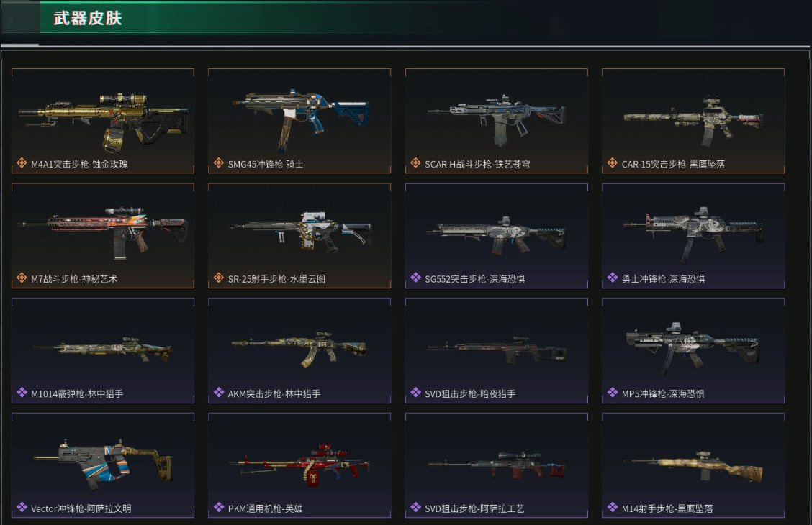Open the SMG45冲锋枪-骑士 weapon image

click(301, 119)
